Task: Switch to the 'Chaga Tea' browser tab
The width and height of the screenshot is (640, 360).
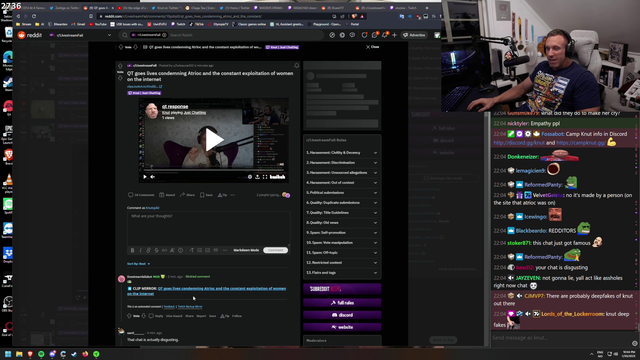Action: (x=201, y=8)
